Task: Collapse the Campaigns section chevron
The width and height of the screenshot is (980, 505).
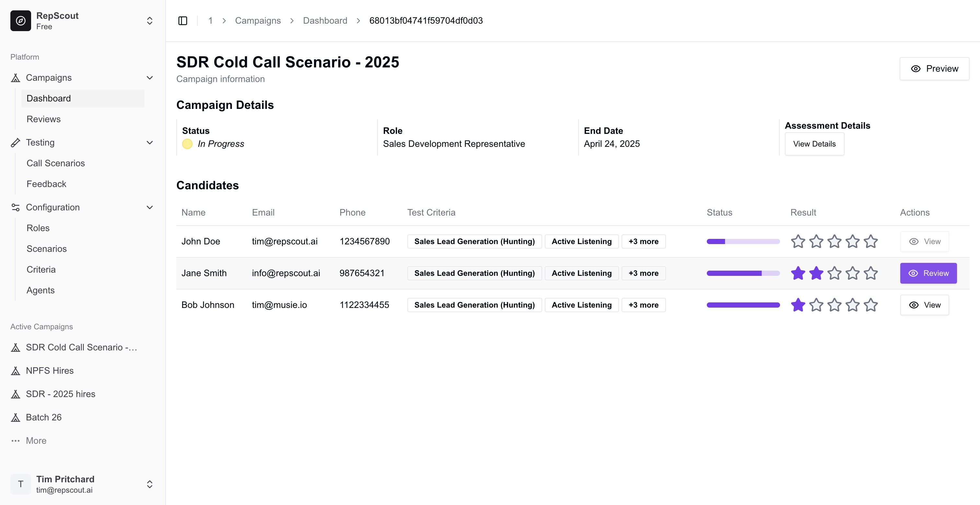Action: click(150, 78)
